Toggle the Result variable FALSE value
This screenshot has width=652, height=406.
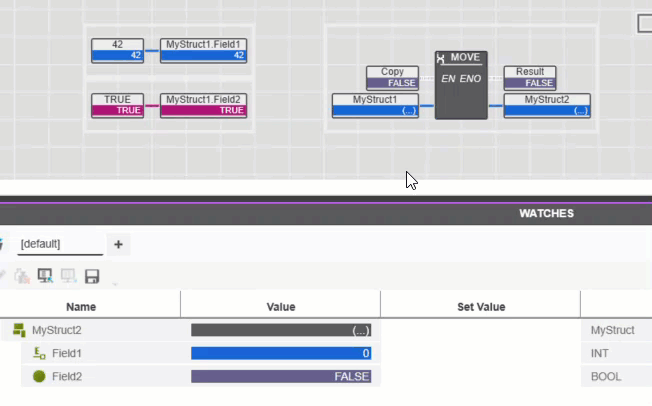point(529,84)
